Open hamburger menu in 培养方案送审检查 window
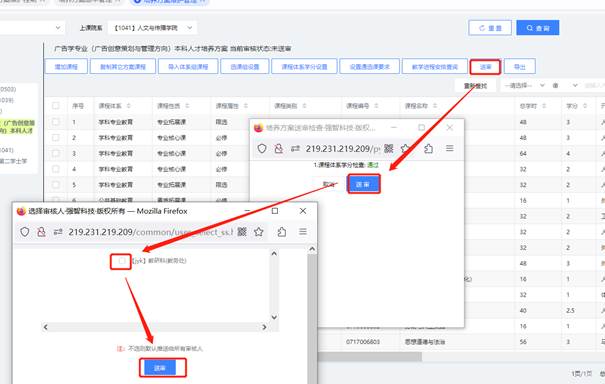The height and width of the screenshot is (384, 605). tap(450, 148)
